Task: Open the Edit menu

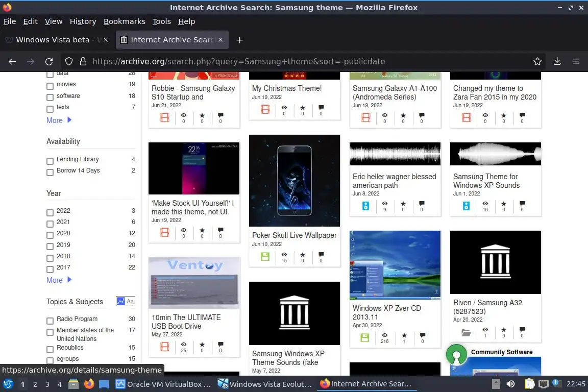Action: pos(31,21)
